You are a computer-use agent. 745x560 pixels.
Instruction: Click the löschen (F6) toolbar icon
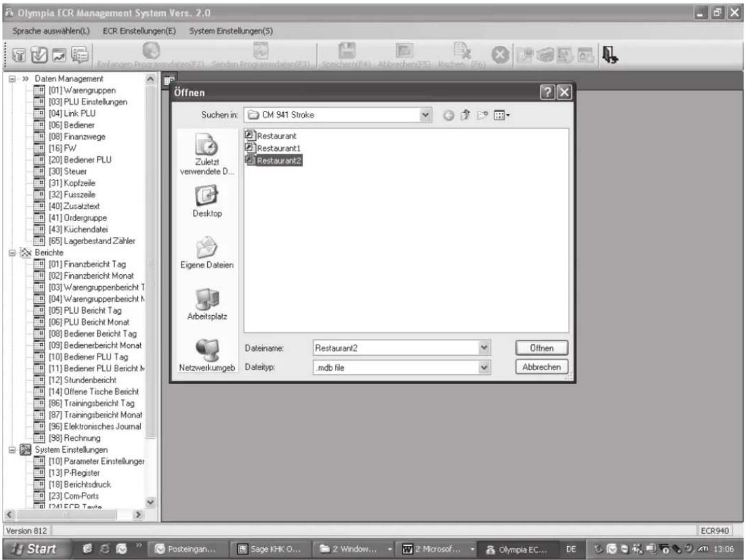coord(462,51)
